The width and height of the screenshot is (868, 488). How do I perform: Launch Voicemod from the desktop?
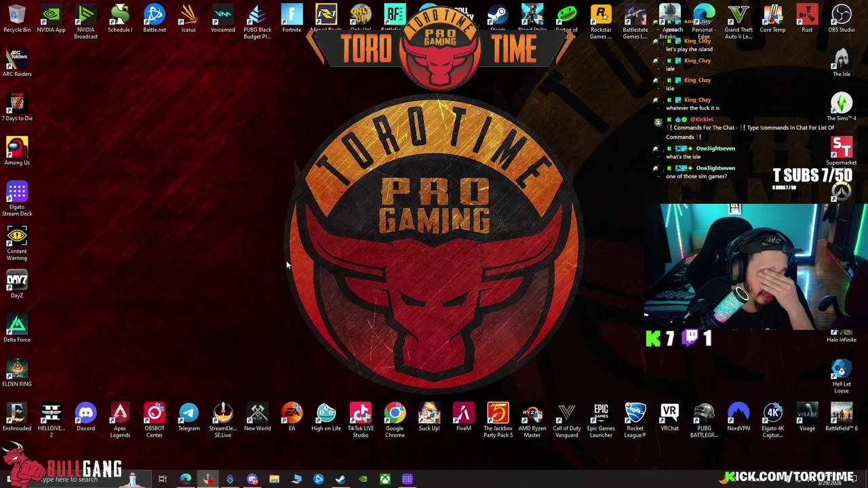[223, 19]
